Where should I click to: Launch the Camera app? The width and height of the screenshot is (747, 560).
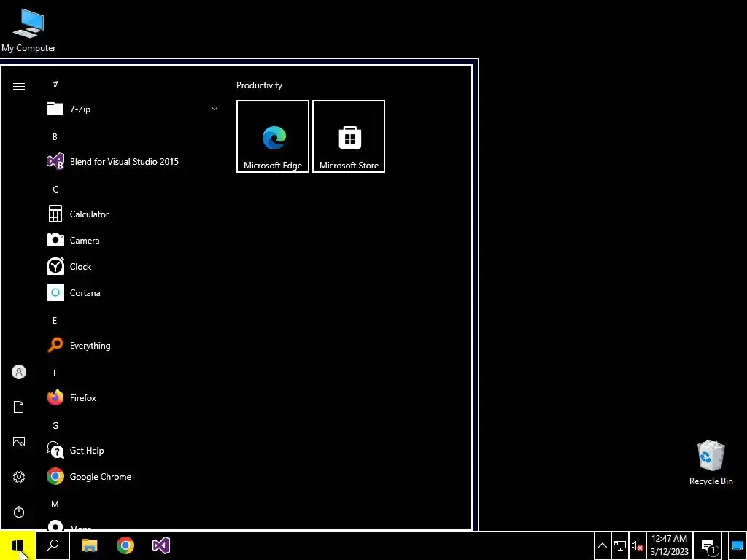click(133, 240)
